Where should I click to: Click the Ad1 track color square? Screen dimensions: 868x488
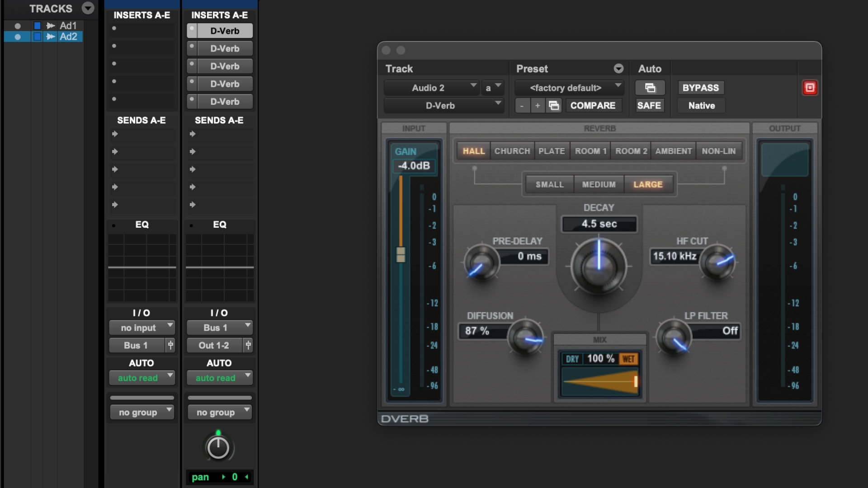[38, 26]
